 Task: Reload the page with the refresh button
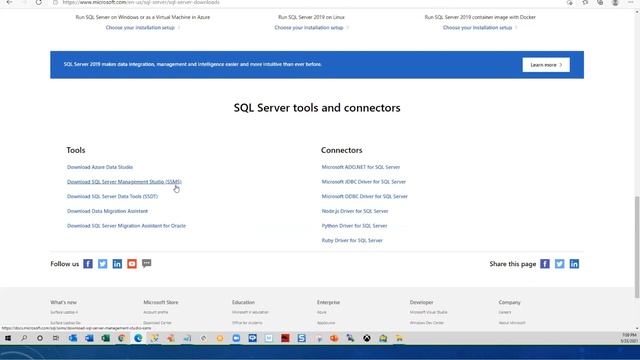pos(38,2)
